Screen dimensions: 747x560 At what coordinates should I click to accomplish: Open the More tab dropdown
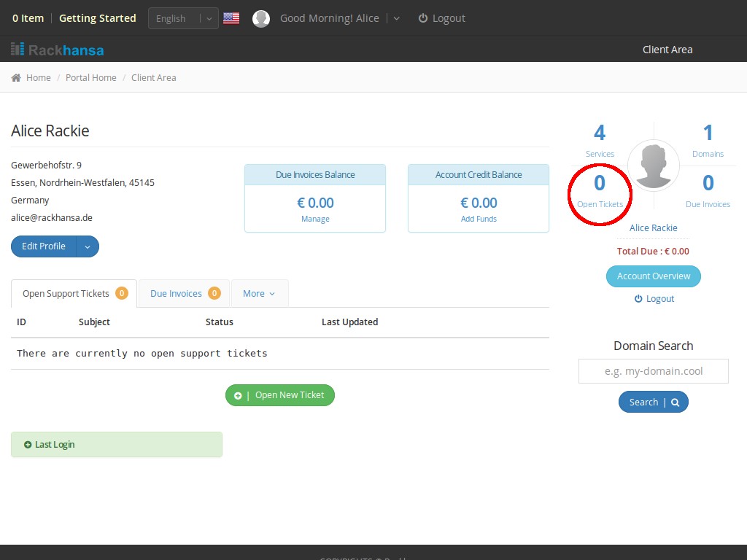(259, 294)
